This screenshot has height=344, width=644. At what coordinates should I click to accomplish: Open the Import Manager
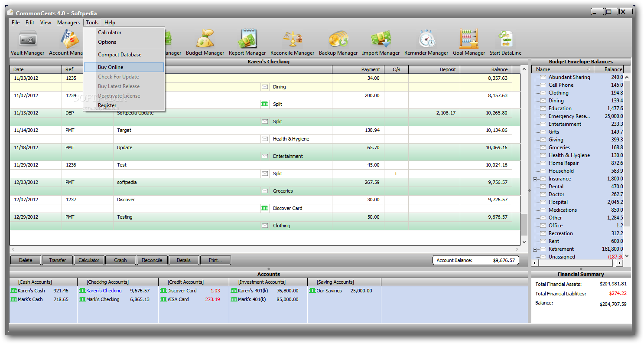tap(381, 43)
